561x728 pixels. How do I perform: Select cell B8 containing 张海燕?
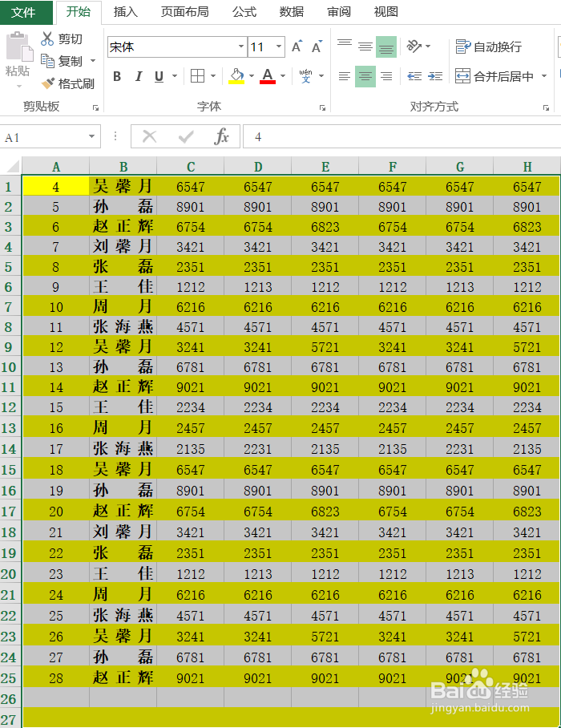(x=123, y=327)
